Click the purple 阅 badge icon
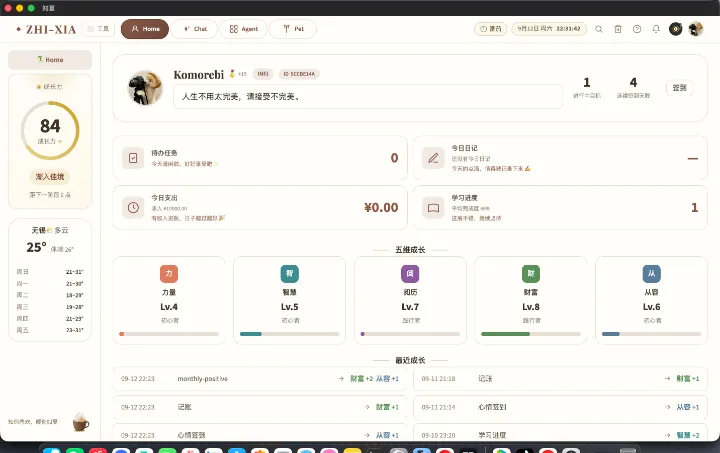Viewport: 720px width, 453px height. click(410, 274)
